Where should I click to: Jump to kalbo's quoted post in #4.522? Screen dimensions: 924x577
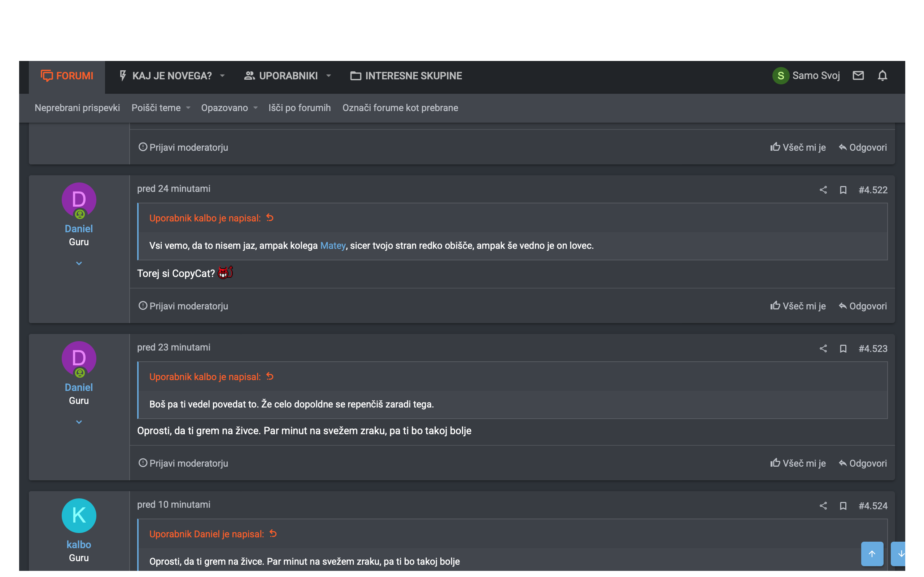(x=270, y=217)
